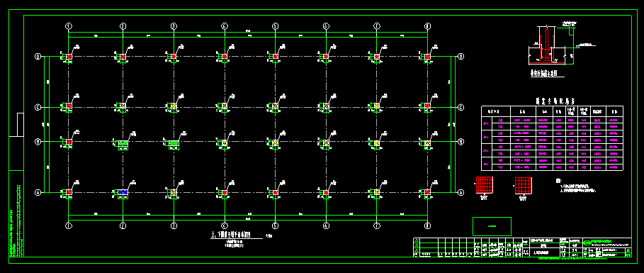Click grid bubble 5 above the plan
Screen dimensions: 644x273
pyautogui.click(x=275, y=26)
